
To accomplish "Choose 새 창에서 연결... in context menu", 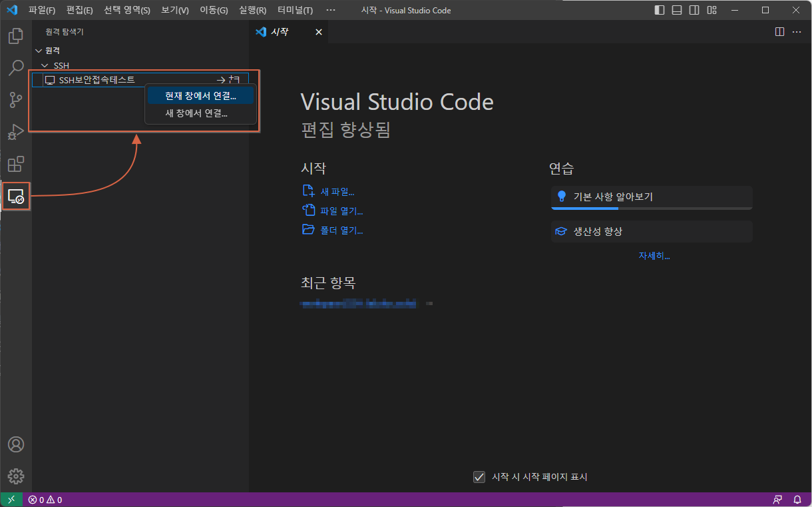I will [200, 113].
